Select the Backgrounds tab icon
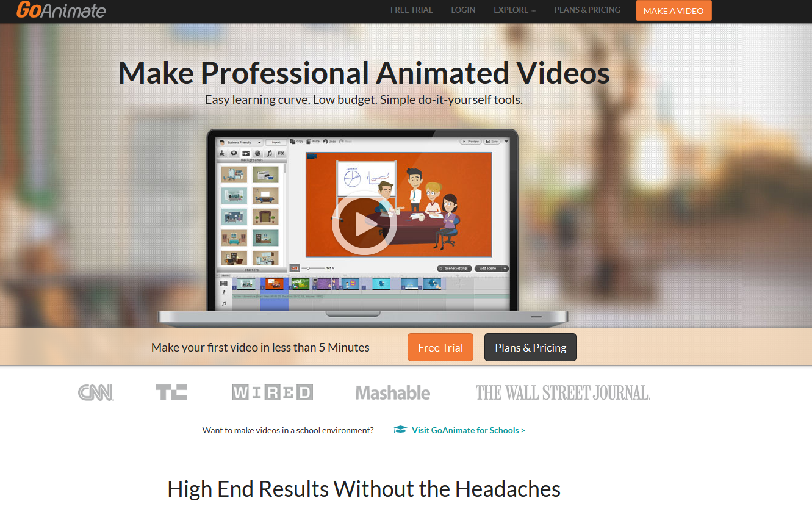 point(246,153)
